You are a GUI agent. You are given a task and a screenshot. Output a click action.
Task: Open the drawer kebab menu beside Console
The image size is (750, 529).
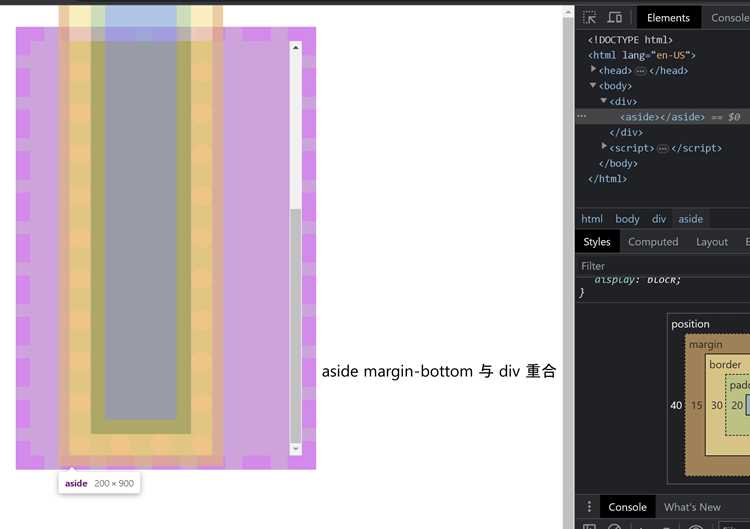tap(589, 507)
